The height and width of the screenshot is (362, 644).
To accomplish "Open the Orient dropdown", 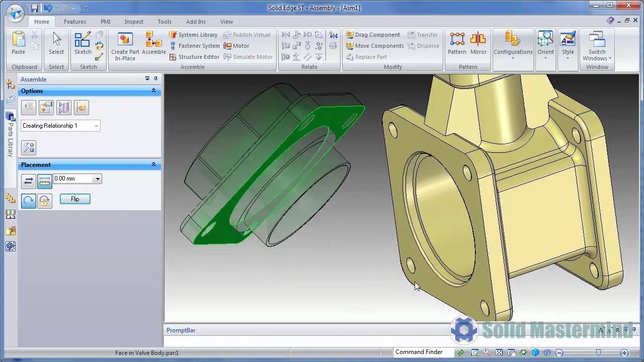I will click(545, 46).
